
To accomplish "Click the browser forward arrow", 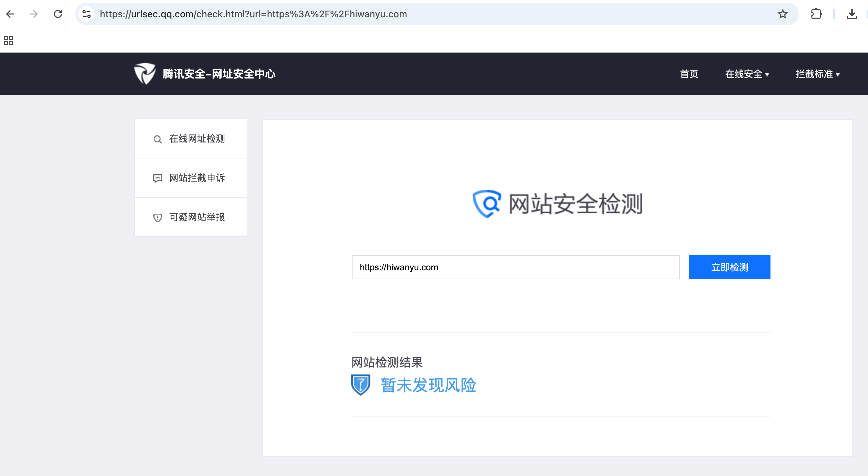I will (34, 14).
